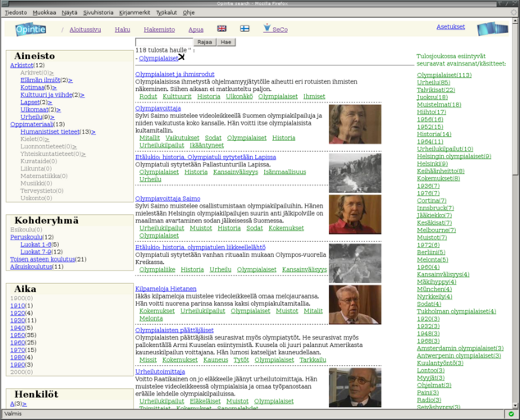The width and height of the screenshot is (520, 420).
Task: Open the Kilpameloja Hietanen thumbnail
Action: point(355,304)
